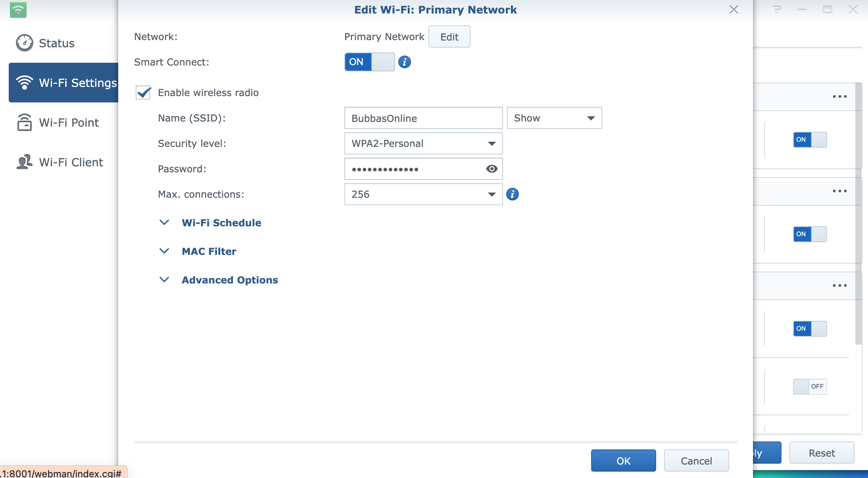Click Max. connections info icon
Viewport: 868px width, 478px height.
(x=512, y=194)
